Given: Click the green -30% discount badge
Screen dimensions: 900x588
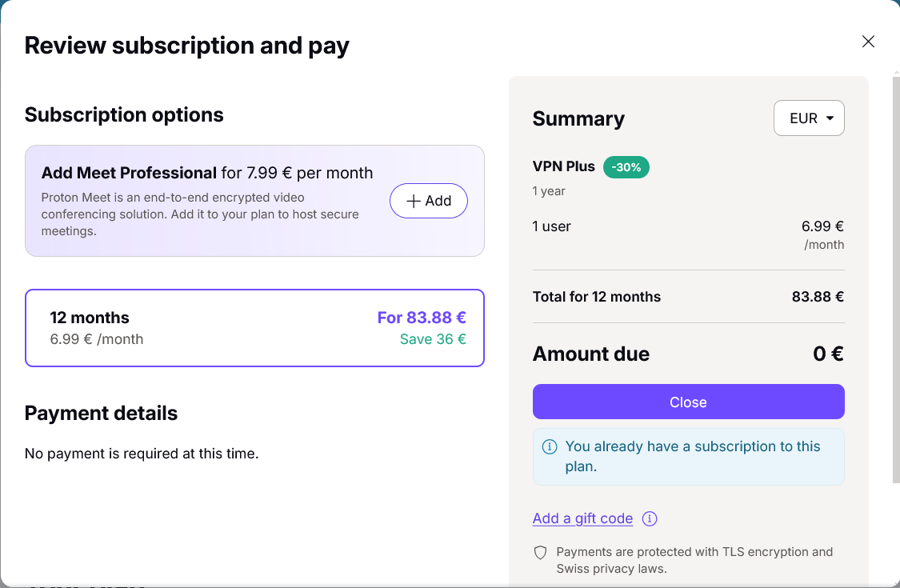Looking at the screenshot, I should (626, 167).
